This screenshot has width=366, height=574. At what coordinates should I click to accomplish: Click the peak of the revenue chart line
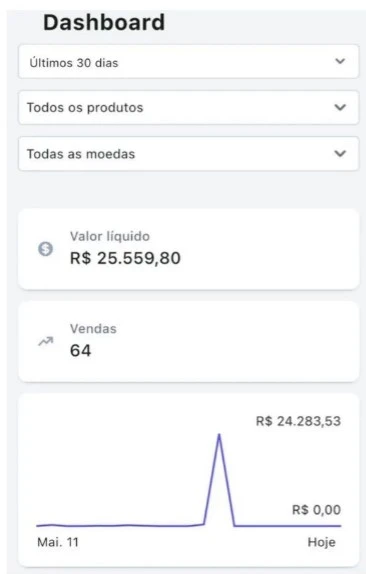219,435
